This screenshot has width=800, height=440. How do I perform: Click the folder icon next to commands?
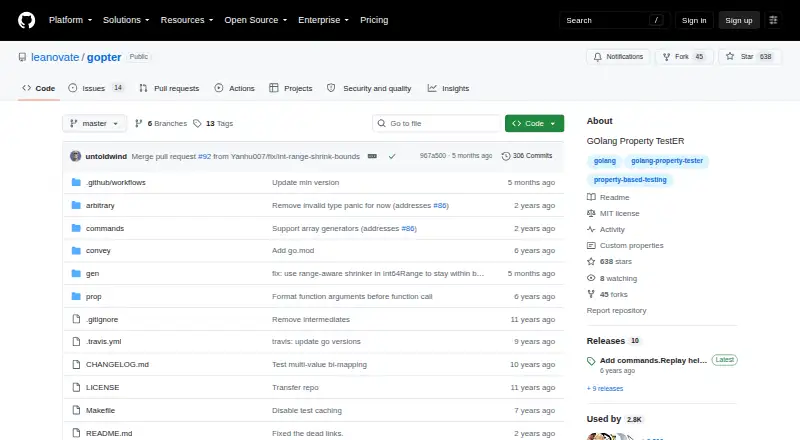click(76, 228)
